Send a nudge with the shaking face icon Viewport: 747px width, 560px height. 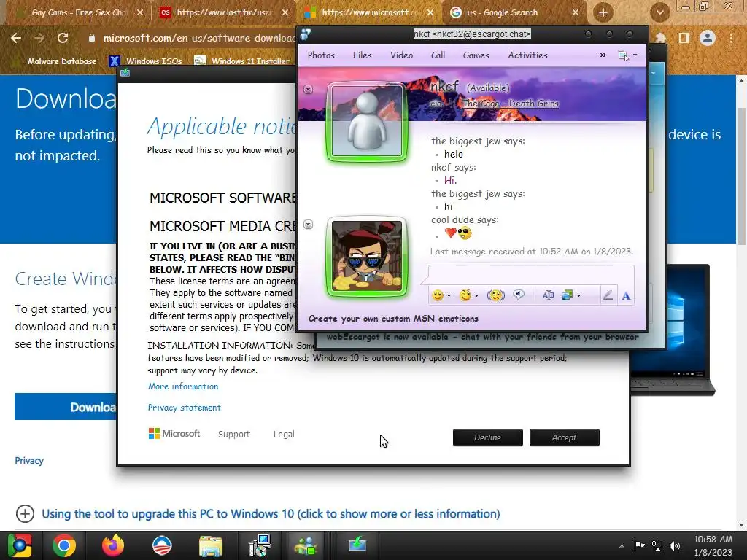tap(496, 295)
